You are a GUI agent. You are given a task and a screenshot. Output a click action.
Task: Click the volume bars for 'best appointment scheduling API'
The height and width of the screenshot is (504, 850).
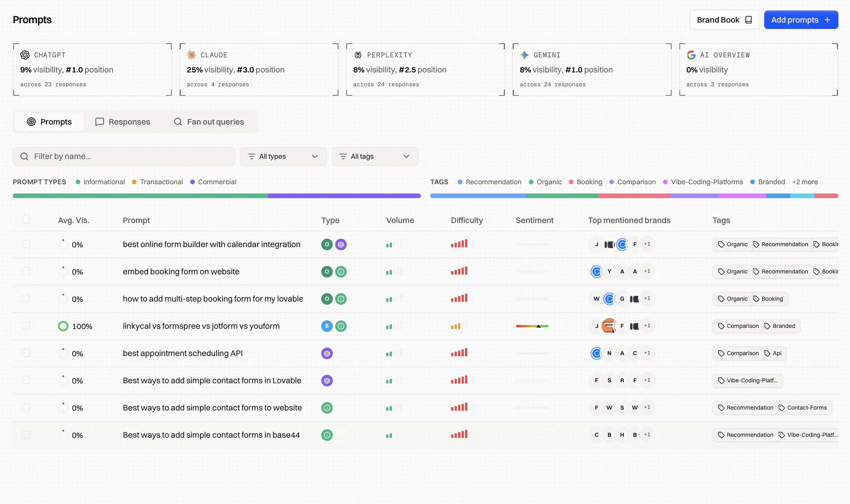(x=394, y=353)
